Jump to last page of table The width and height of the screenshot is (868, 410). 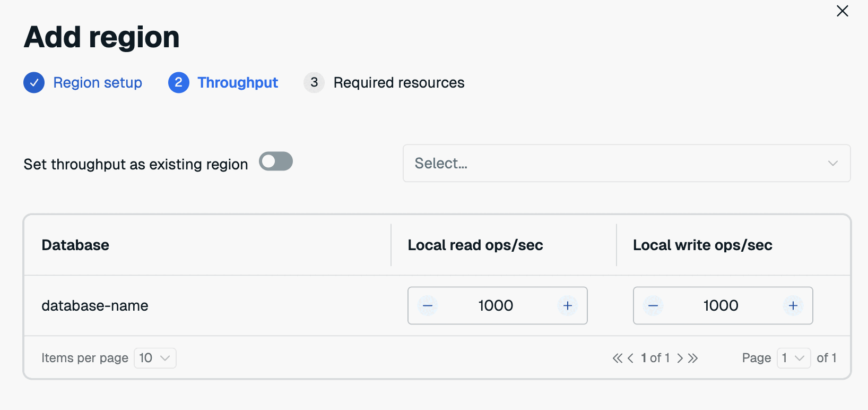coord(693,358)
